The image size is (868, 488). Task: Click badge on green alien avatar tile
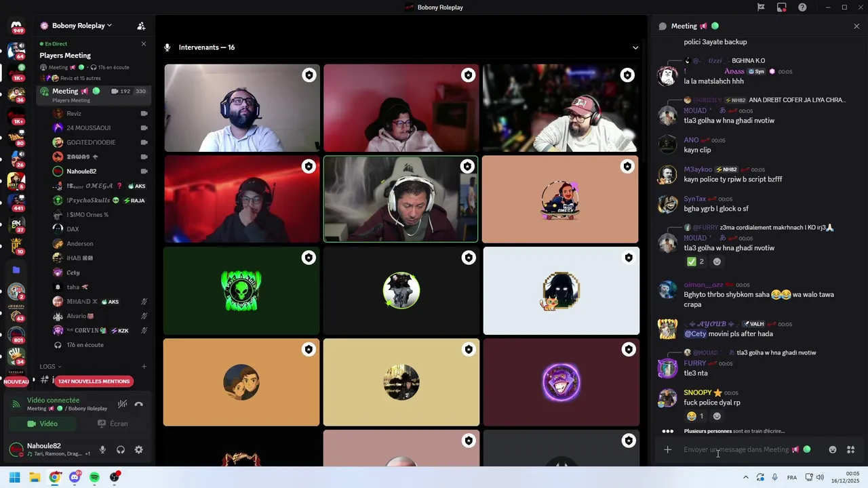point(309,258)
